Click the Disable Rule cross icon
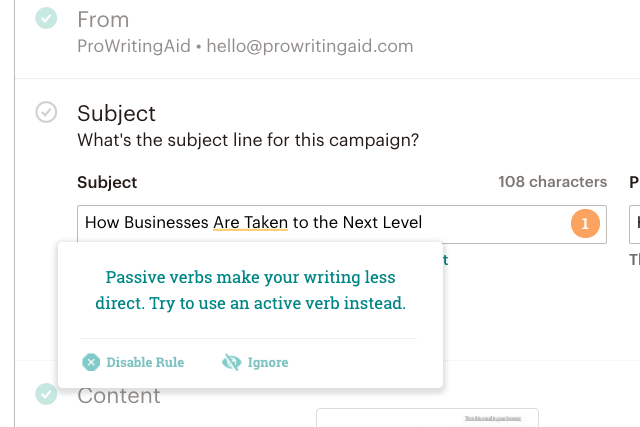 point(91,362)
